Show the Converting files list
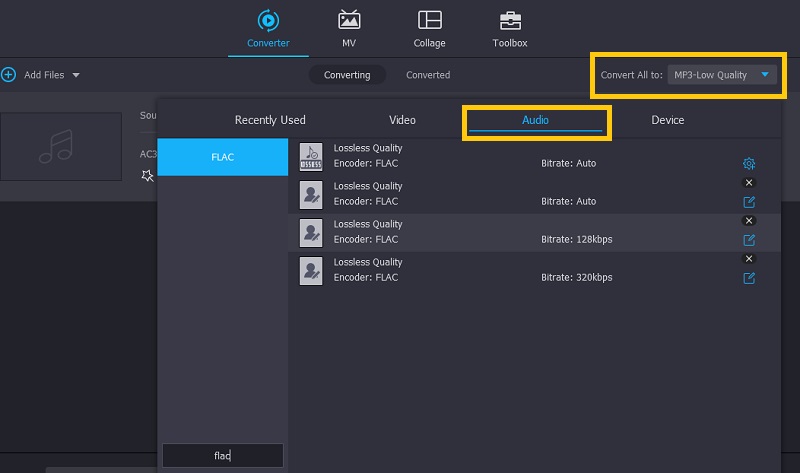This screenshot has height=473, width=800. point(347,75)
